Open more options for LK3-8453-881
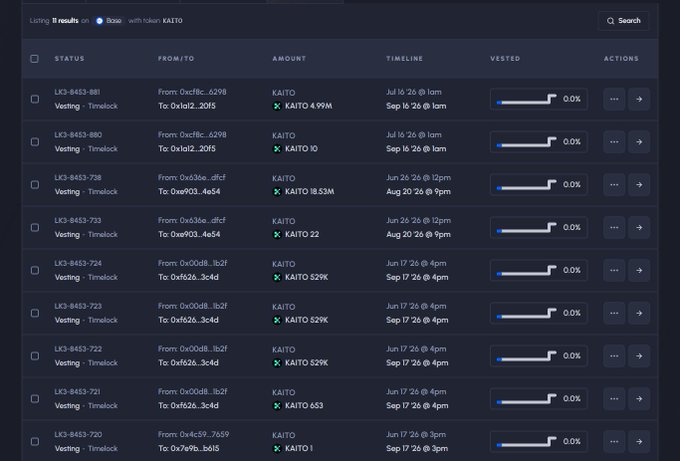Image resolution: width=680 pixels, height=461 pixels. click(614, 99)
